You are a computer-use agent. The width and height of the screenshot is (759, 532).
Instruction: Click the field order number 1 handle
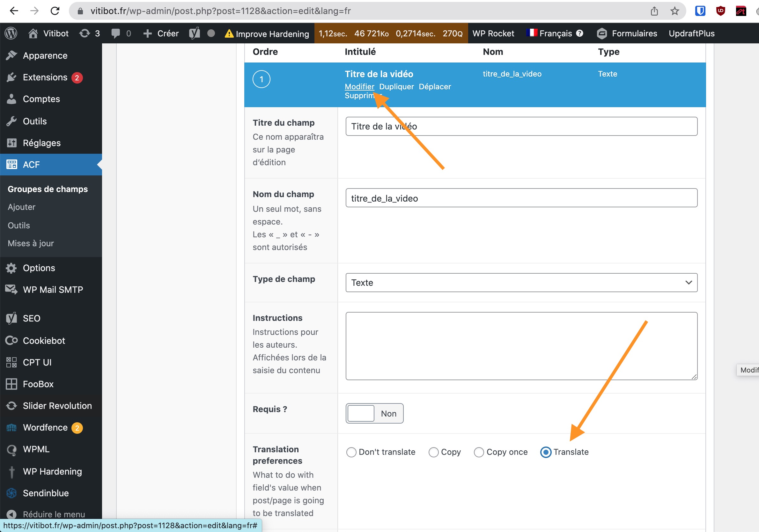point(261,79)
